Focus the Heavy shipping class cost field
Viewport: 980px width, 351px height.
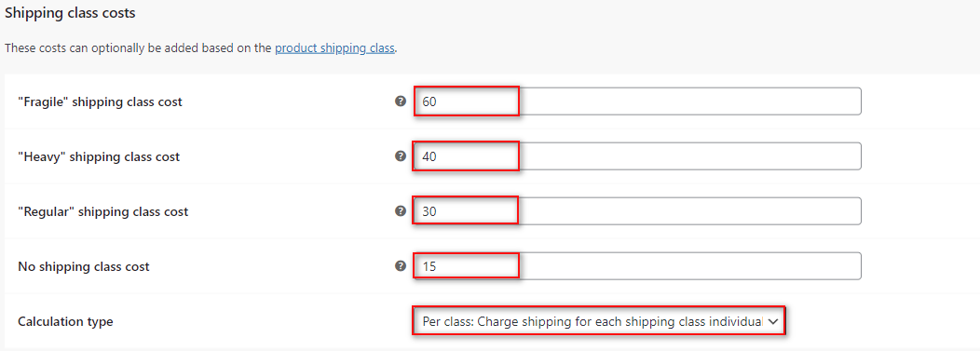click(x=637, y=156)
